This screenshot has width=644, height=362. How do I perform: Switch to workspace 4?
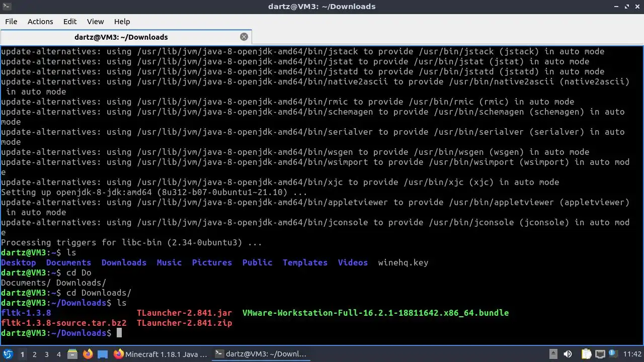click(58, 354)
